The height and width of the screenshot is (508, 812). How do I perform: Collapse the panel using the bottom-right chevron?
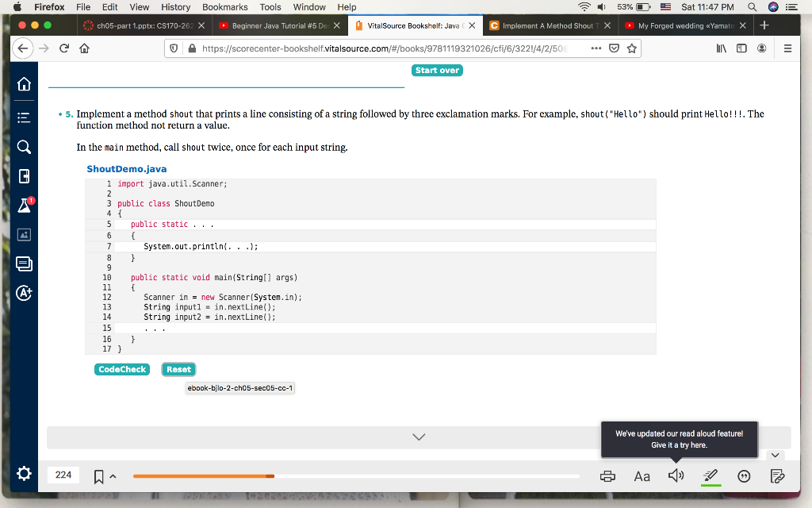tap(775, 454)
